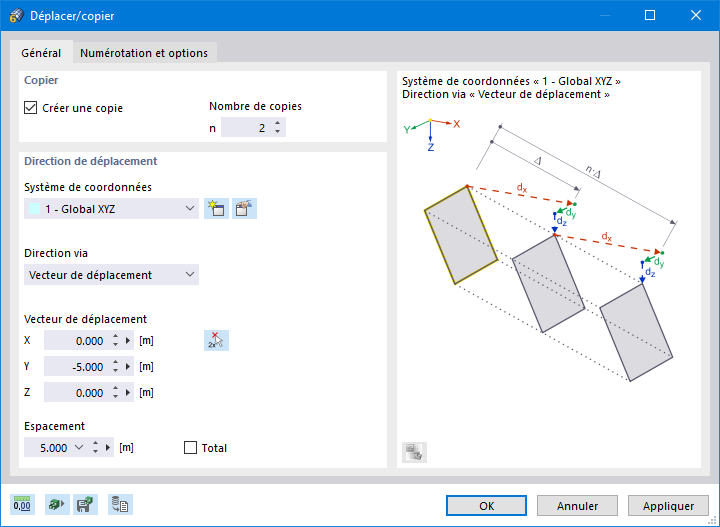Open the Y vector field options arrow
Screen dimensions: 720x527
coord(128,366)
